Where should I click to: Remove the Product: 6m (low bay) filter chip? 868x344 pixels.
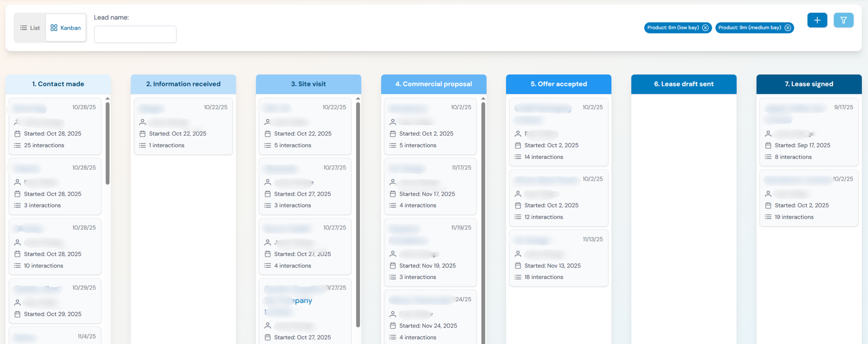(x=705, y=28)
